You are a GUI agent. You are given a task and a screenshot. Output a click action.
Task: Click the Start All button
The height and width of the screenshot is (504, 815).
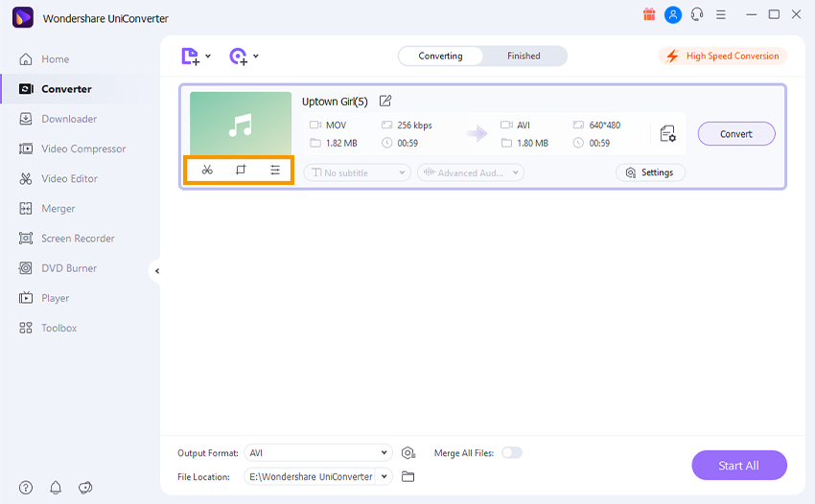738,466
